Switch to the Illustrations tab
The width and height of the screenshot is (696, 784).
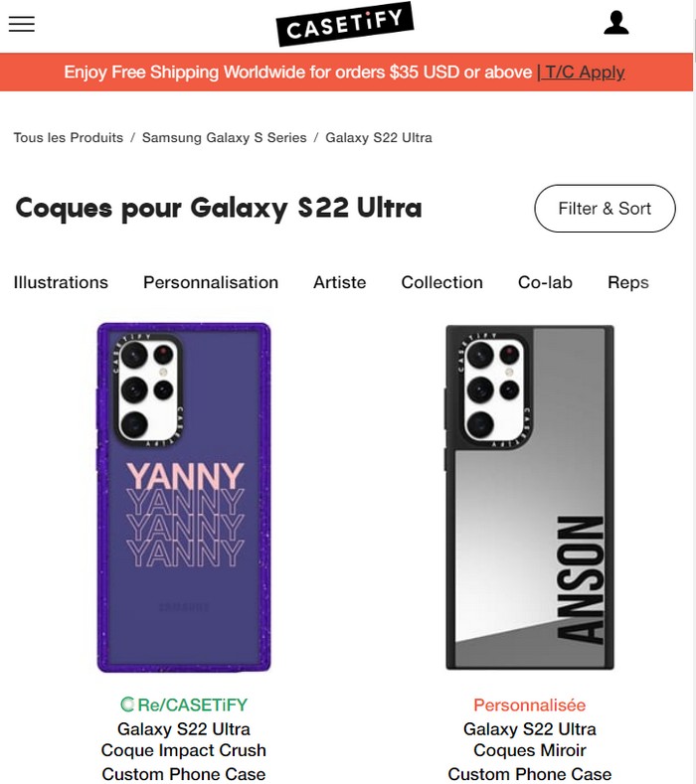click(61, 282)
